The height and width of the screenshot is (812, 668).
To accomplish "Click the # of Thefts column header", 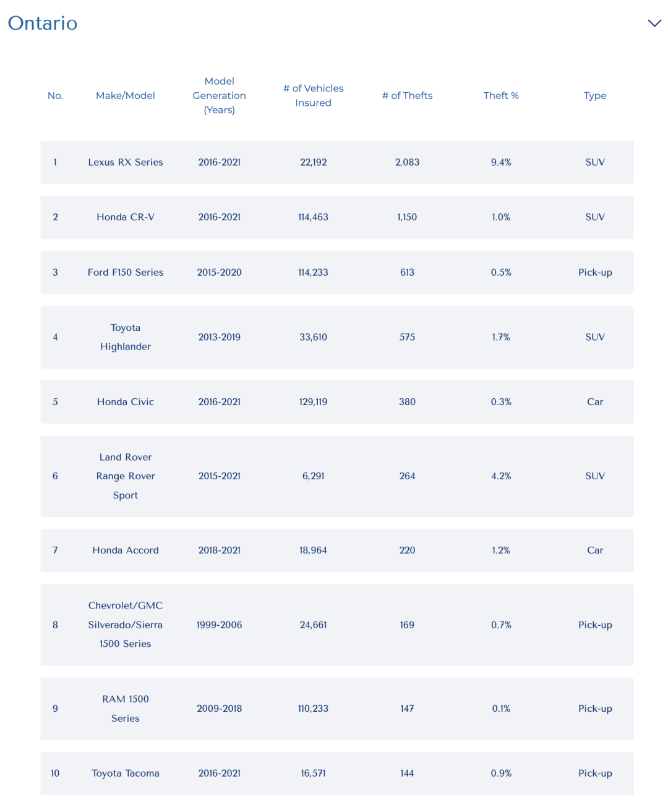I will pos(407,95).
